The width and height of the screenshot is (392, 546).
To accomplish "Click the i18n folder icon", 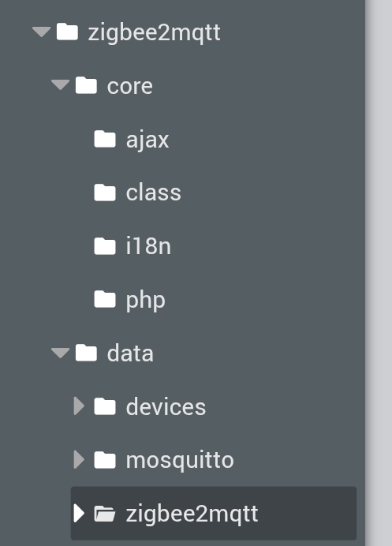I will tap(105, 246).
